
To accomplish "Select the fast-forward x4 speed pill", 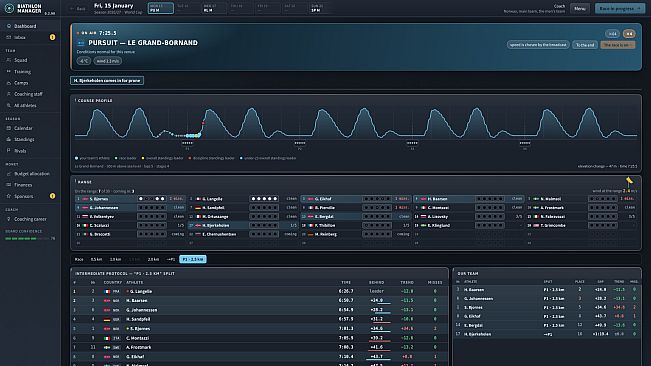I will click(612, 34).
